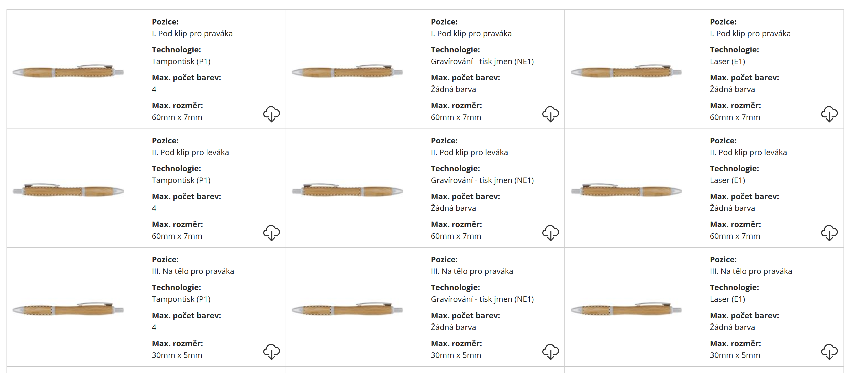Open pen image for Tampontisk position I
This screenshot has width=868, height=373.
pyautogui.click(x=68, y=71)
